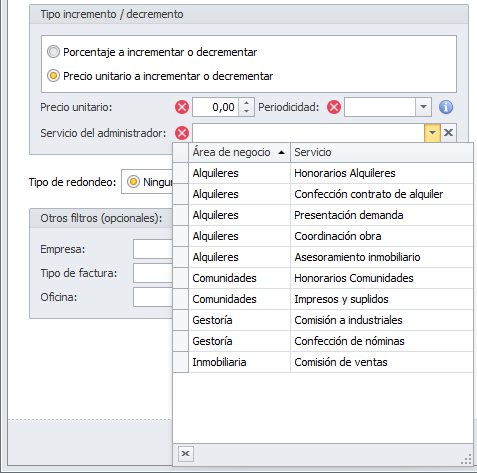Click the red error icon for Servicio del administrador
Image resolution: width=477 pixels, height=473 pixels.
tap(182, 133)
